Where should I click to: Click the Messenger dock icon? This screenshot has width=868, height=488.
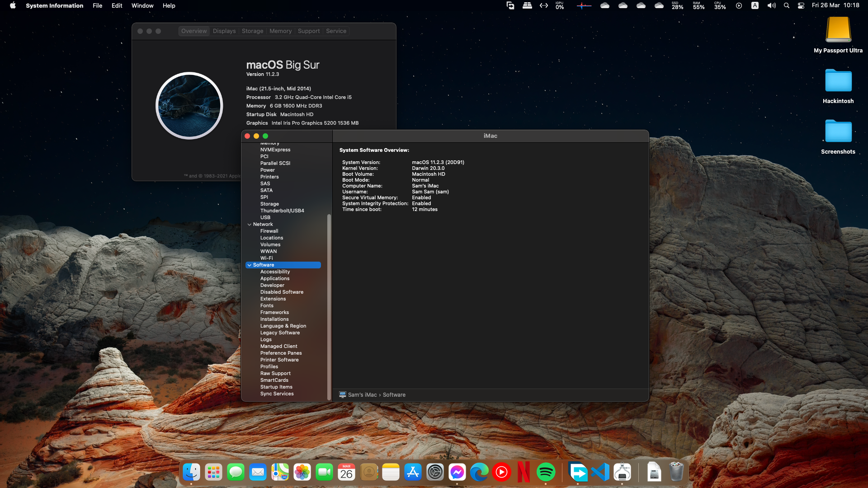(457, 473)
